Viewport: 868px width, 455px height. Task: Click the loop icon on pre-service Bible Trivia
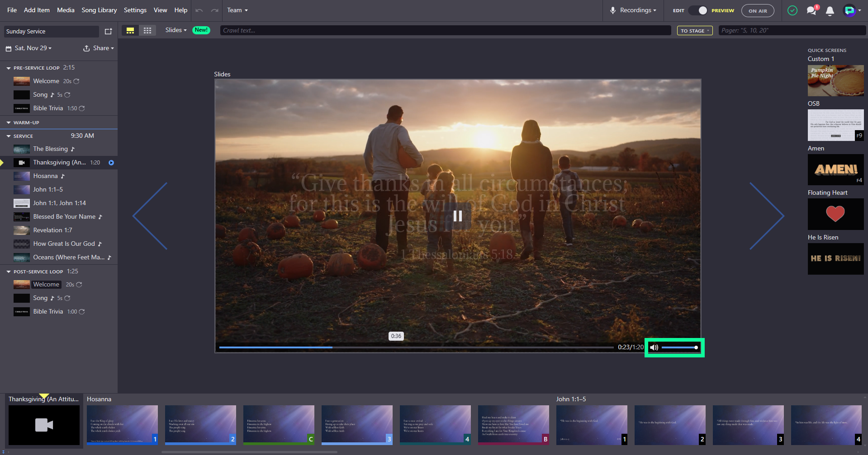click(82, 108)
